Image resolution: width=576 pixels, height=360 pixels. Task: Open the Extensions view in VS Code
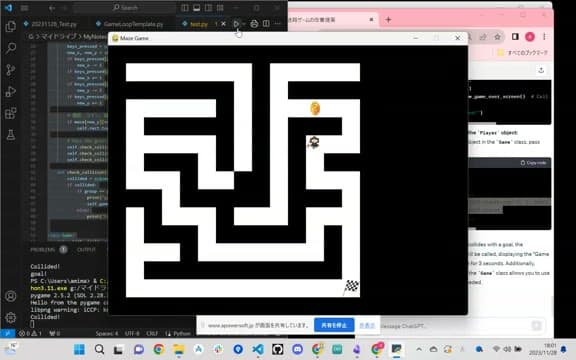point(11,113)
